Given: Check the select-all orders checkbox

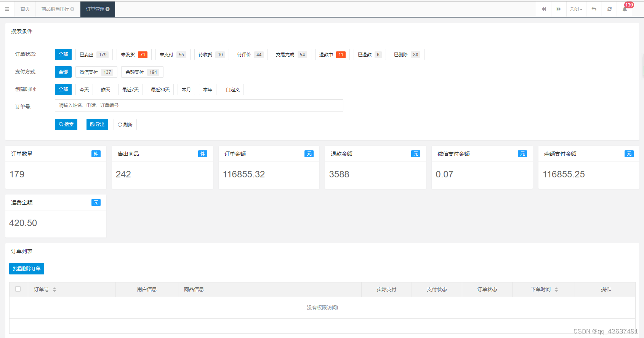Looking at the screenshot, I should click(x=18, y=289).
